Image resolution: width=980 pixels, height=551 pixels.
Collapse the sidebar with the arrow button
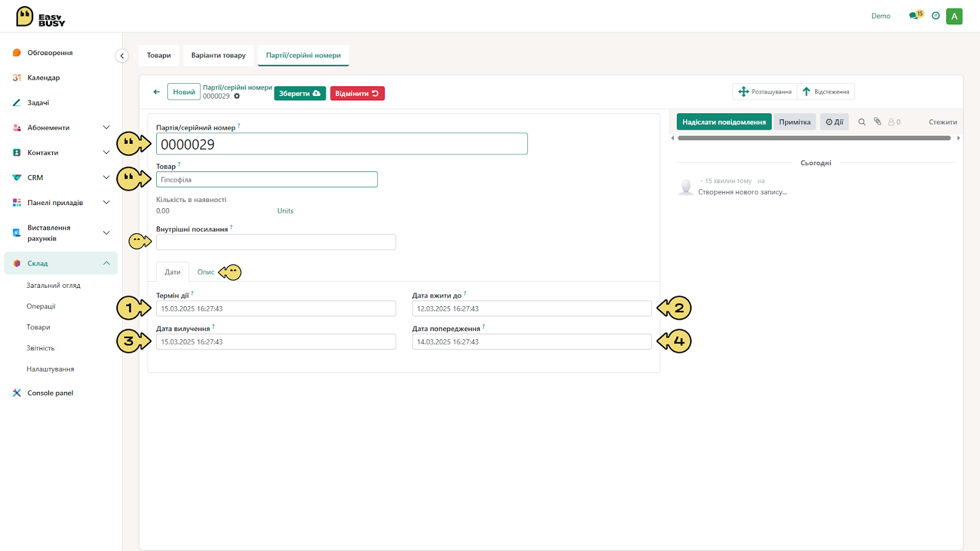coord(122,56)
